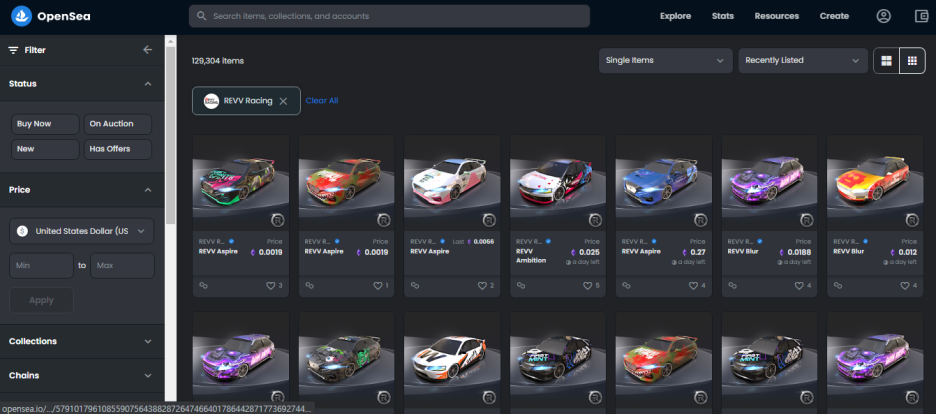936x414 pixels.
Task: Focus the search items and collections box
Action: coord(389,16)
